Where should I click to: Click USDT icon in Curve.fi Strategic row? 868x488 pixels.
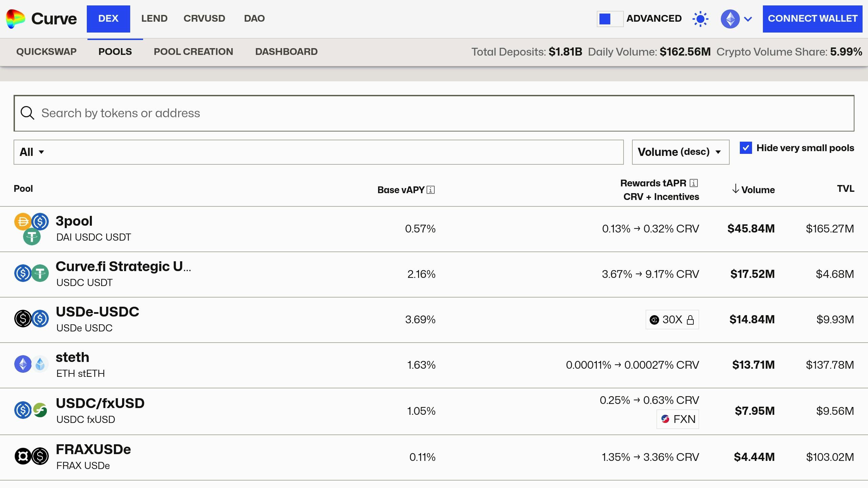point(40,273)
